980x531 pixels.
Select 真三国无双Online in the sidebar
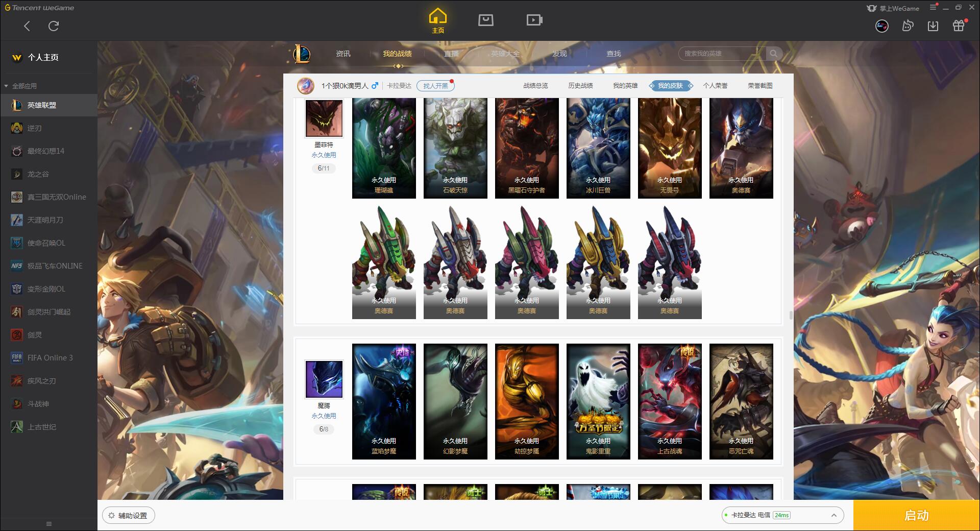click(48, 197)
